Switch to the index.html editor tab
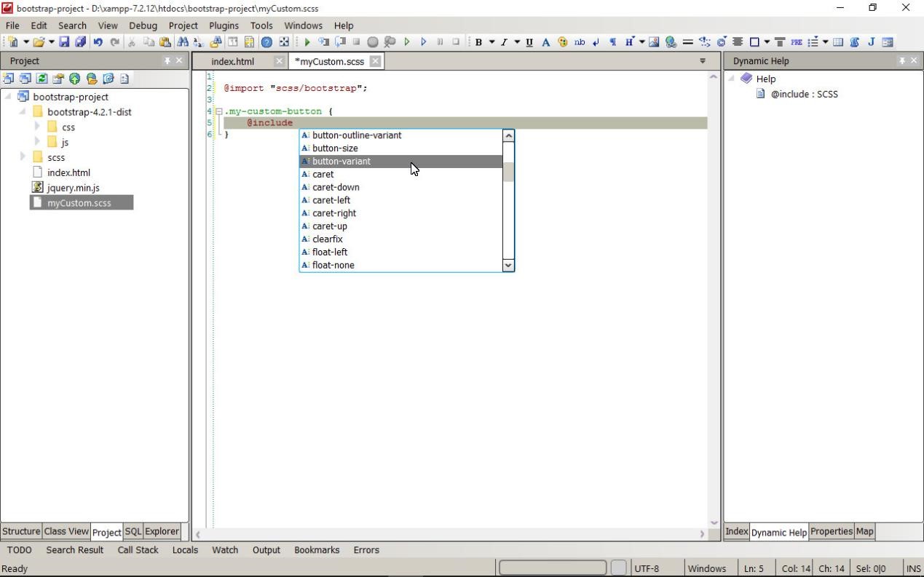 (x=232, y=61)
